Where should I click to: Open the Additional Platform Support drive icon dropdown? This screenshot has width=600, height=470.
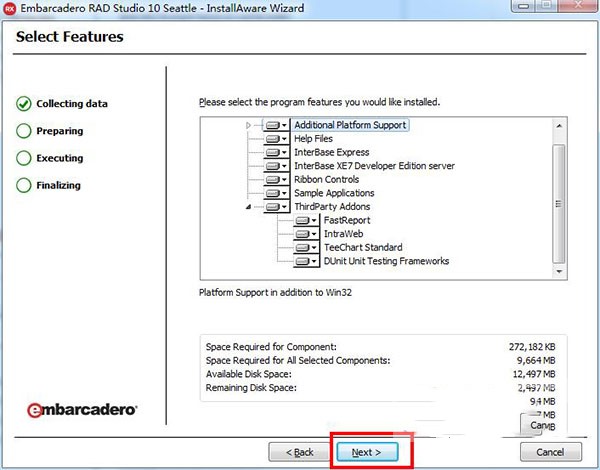point(285,125)
